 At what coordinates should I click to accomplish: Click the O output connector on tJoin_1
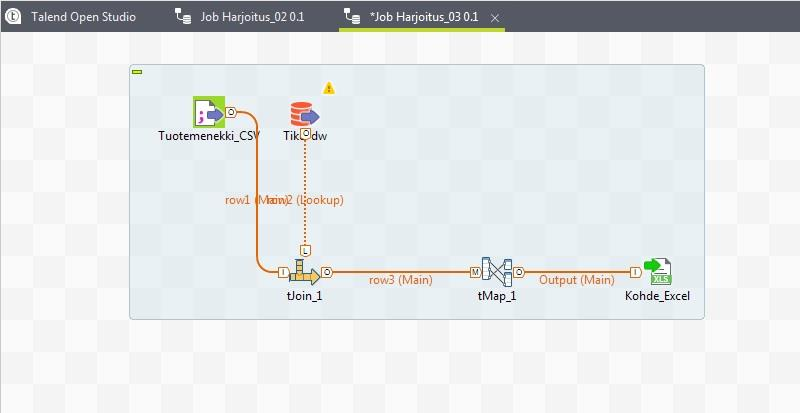327,273
